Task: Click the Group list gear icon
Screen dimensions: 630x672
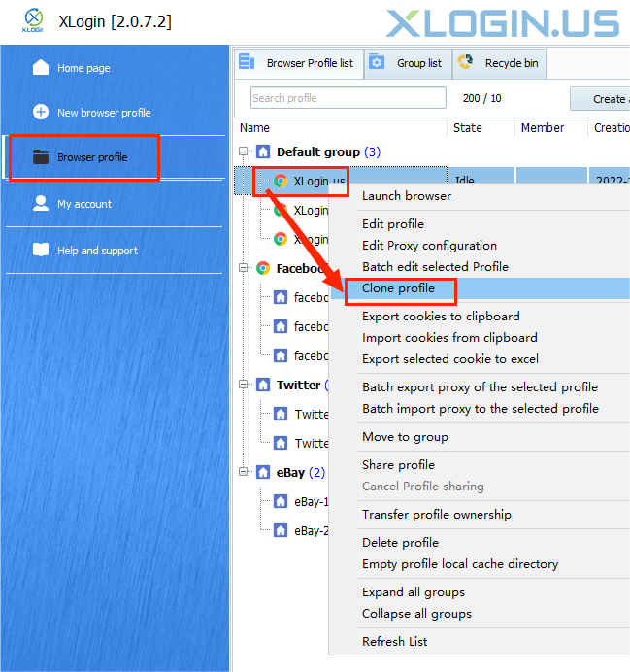Action: point(378,63)
